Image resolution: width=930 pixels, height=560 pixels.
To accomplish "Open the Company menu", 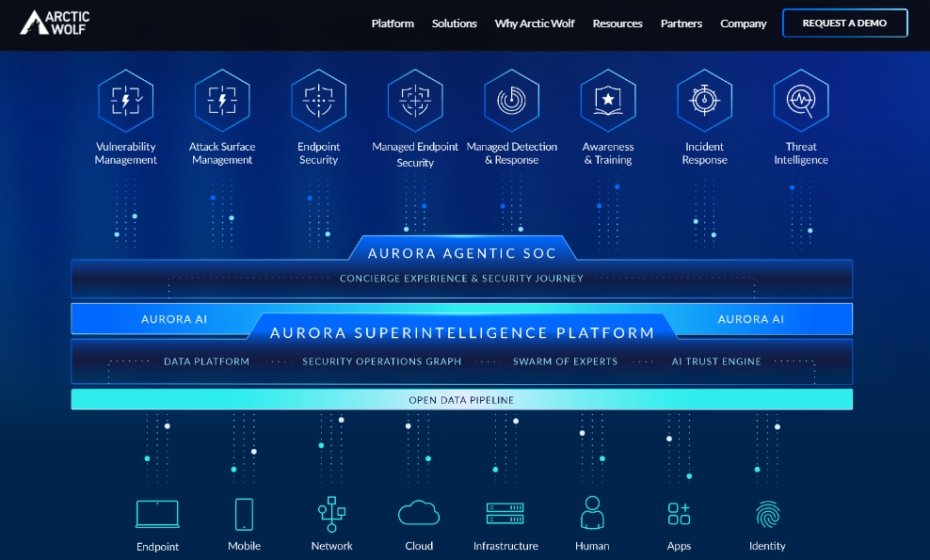I will coord(744,24).
